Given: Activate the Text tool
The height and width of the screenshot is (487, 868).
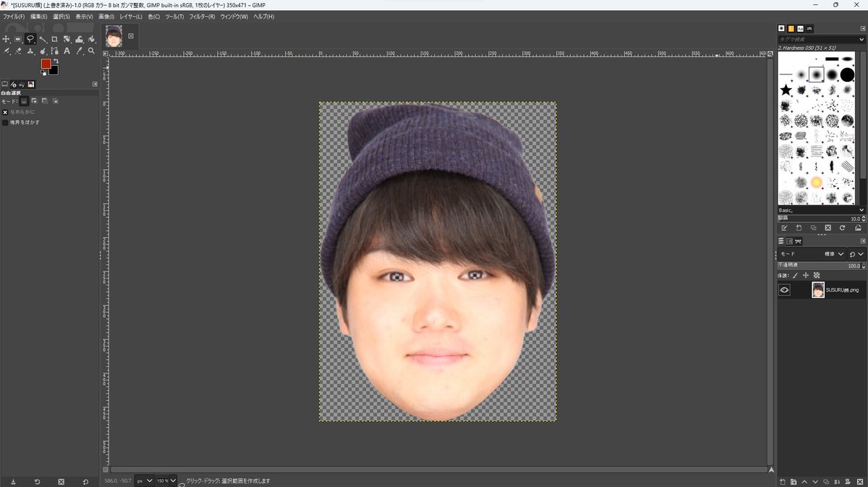Looking at the screenshot, I should [x=67, y=51].
